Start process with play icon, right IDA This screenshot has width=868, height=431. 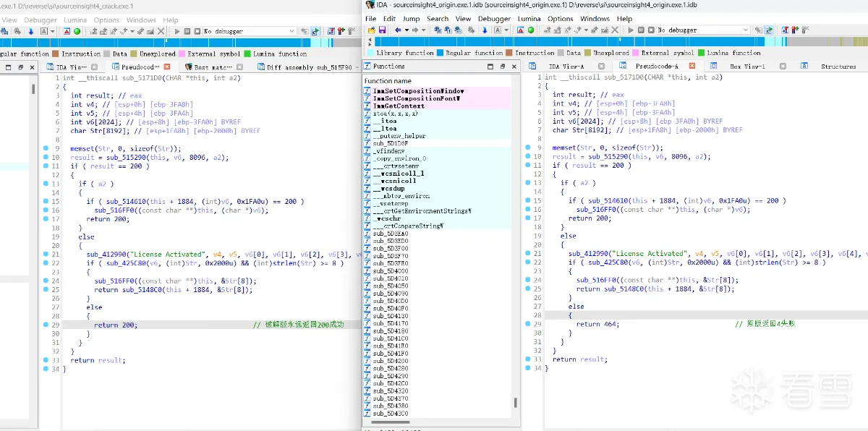pos(631,30)
